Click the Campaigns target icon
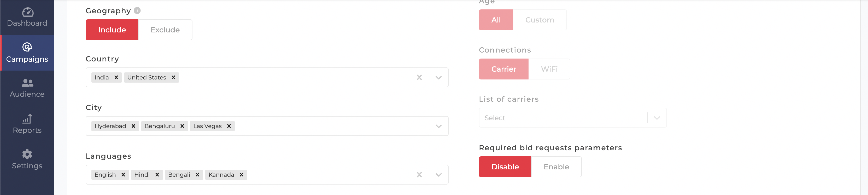 click(x=27, y=47)
